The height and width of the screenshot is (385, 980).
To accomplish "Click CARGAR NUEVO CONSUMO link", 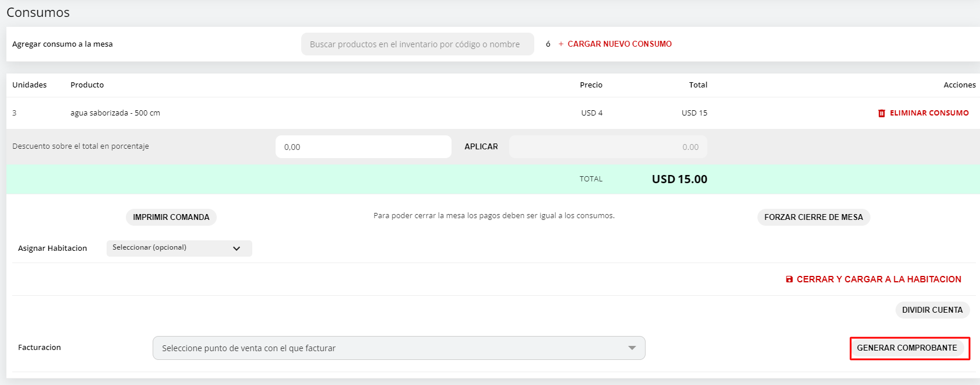I will [x=619, y=44].
